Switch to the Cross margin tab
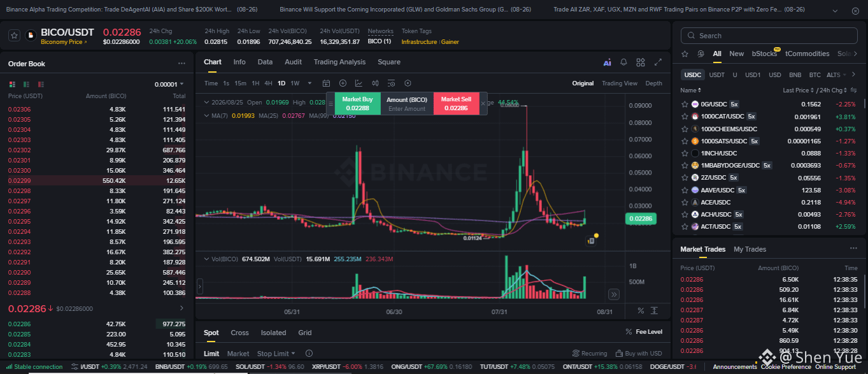This screenshot has height=374, width=868. tap(239, 333)
